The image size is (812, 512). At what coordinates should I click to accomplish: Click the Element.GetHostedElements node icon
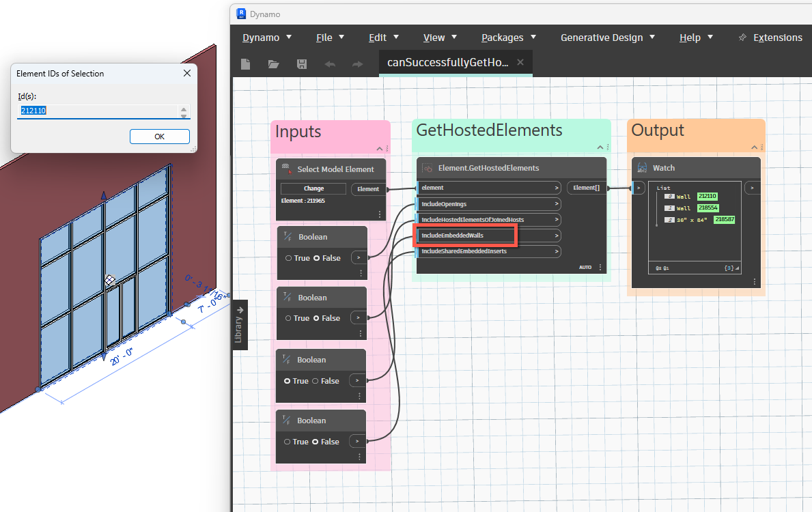(428, 168)
